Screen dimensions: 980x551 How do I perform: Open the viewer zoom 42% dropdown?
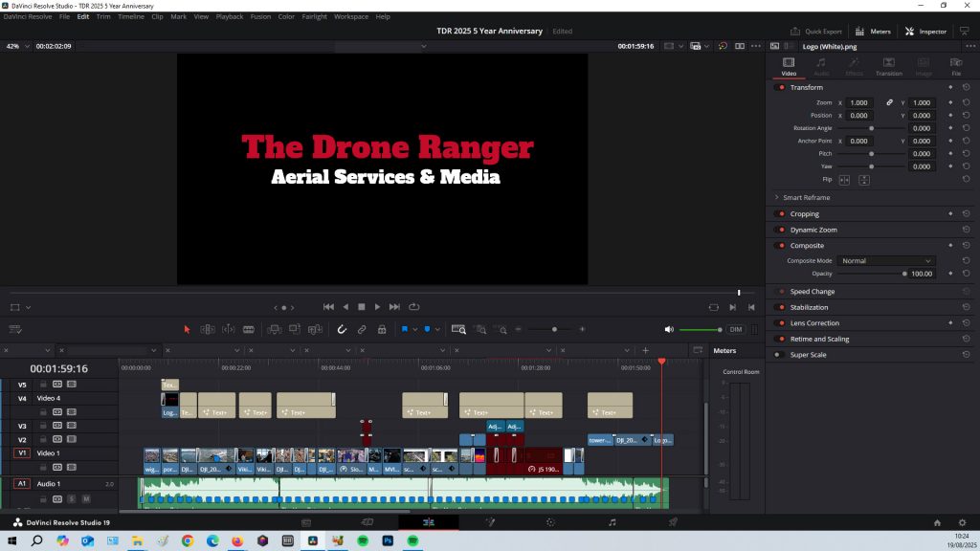18,46
